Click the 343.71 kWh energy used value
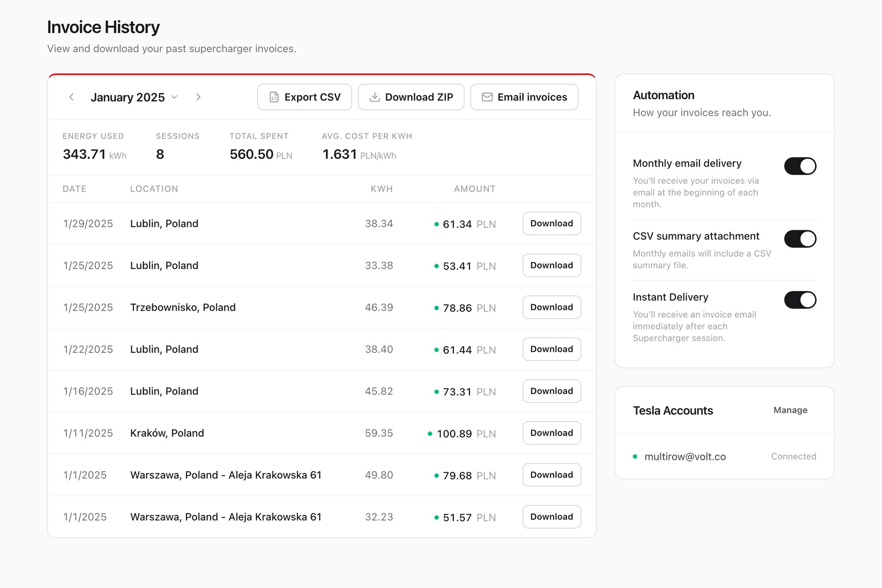Screen dimensions: 882x588 (94, 154)
